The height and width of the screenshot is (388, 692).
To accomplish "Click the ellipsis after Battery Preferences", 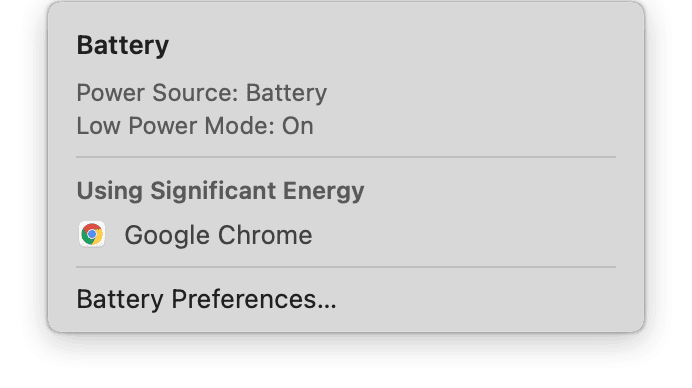I will [327, 307].
